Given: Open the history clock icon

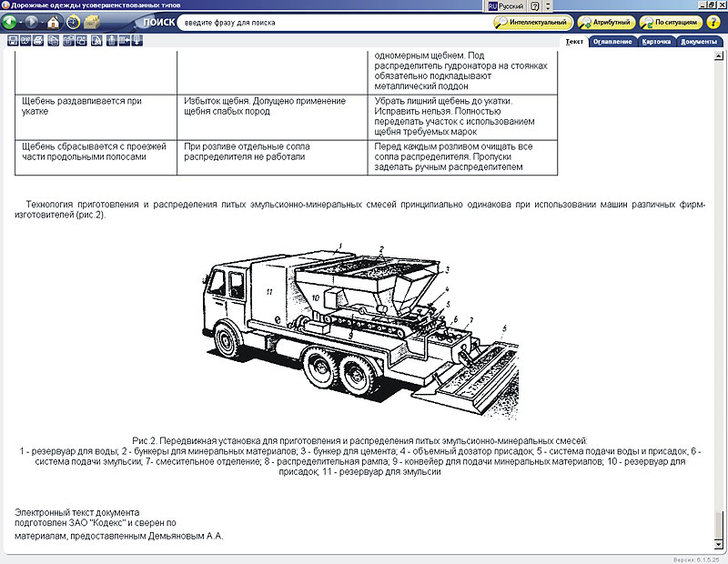Looking at the screenshot, I should [73, 22].
